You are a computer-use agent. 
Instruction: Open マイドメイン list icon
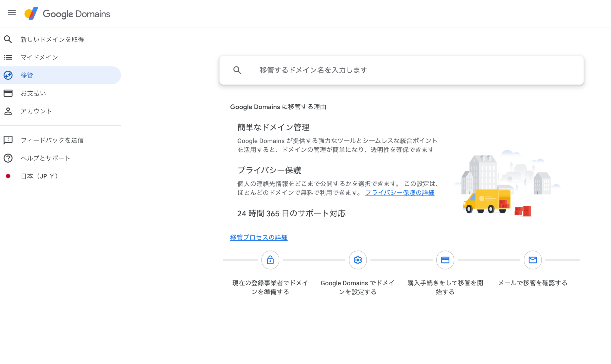[8, 57]
